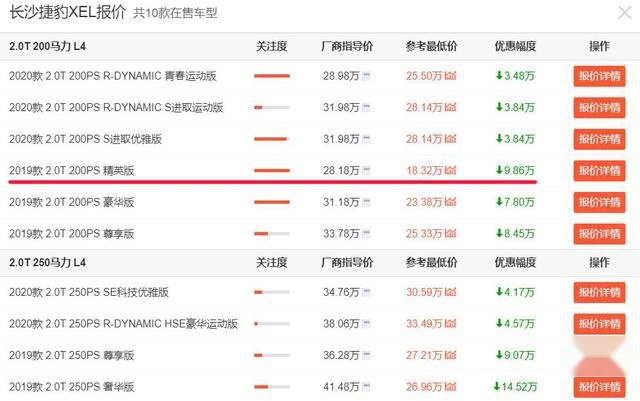The height and width of the screenshot is (401, 640).
Task: Open 2019款 2.0T 200PS 尊享版 model
Action: (71, 234)
